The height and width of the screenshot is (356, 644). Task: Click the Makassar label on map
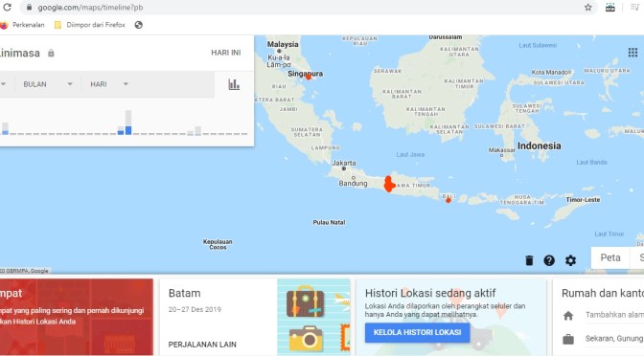point(501,150)
